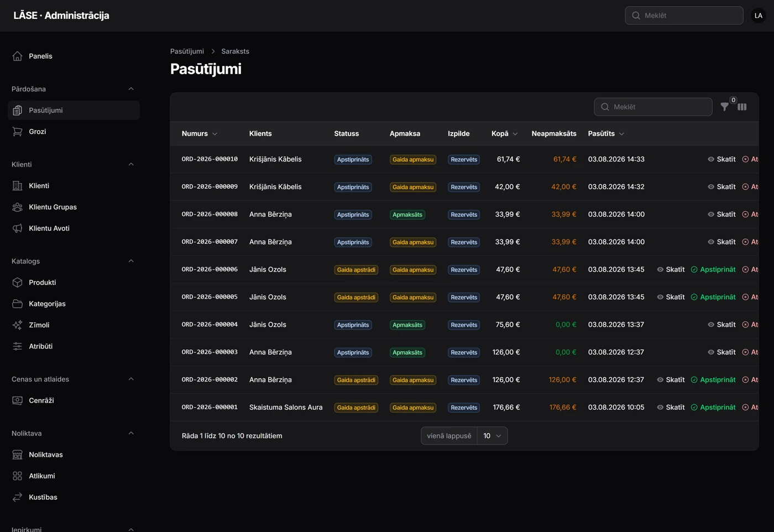View order ORD-2026-000001 via Skatīt
Screen dimensions: 774x532
pos(671,408)
